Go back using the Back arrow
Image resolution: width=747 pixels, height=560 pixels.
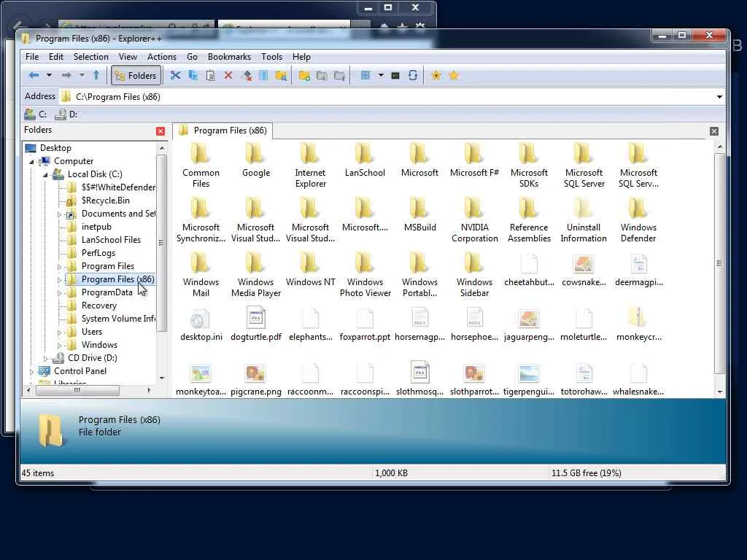tap(34, 75)
